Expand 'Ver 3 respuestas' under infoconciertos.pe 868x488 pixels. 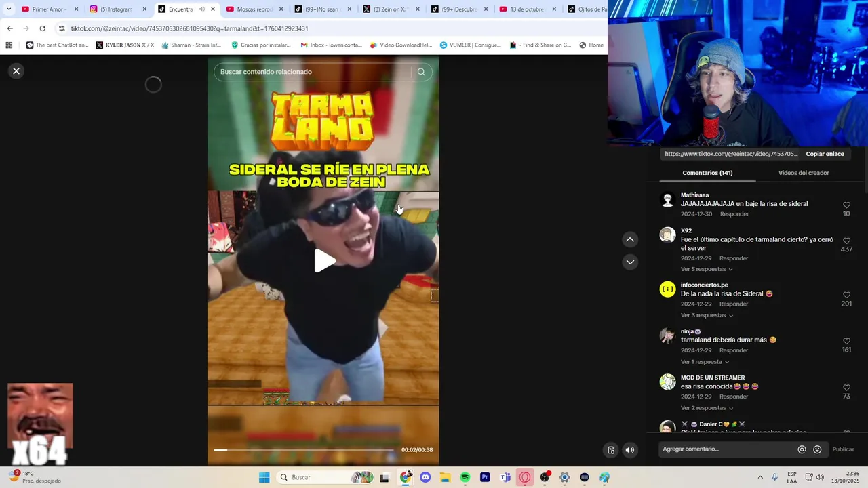tap(707, 315)
